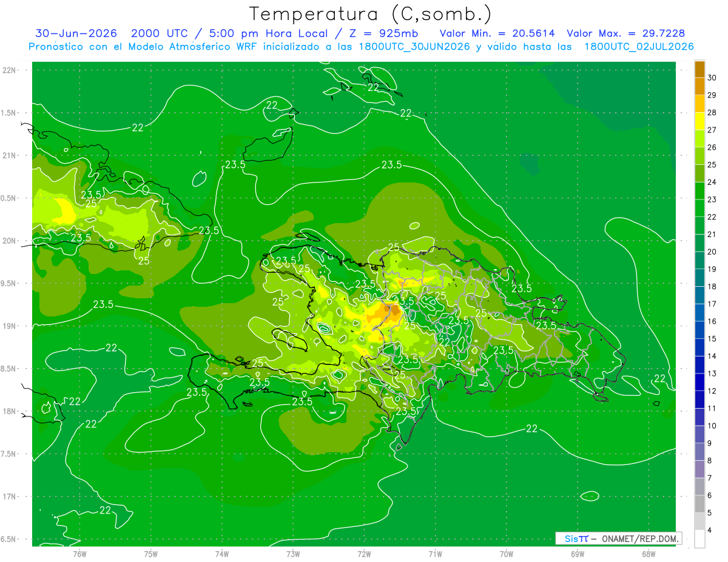Select the dark orange swatch above legend 30

click(699, 69)
